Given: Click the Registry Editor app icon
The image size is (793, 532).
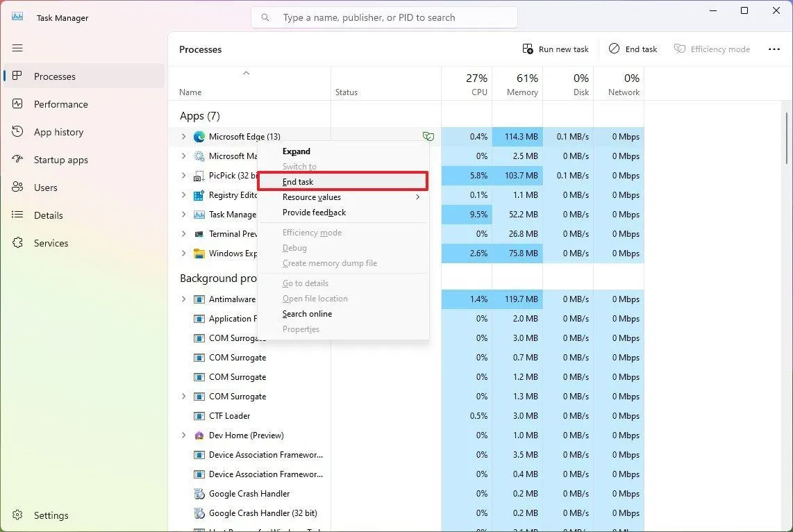Looking at the screenshot, I should (199, 195).
